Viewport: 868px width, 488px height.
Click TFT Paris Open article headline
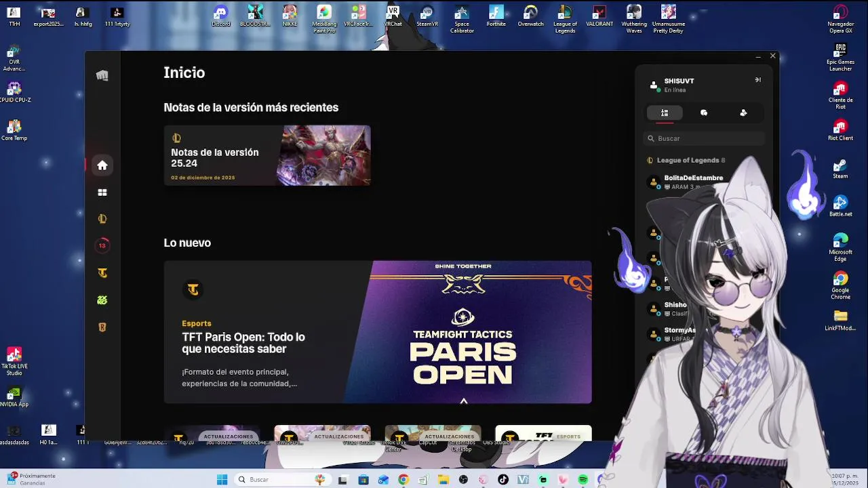[x=243, y=343]
